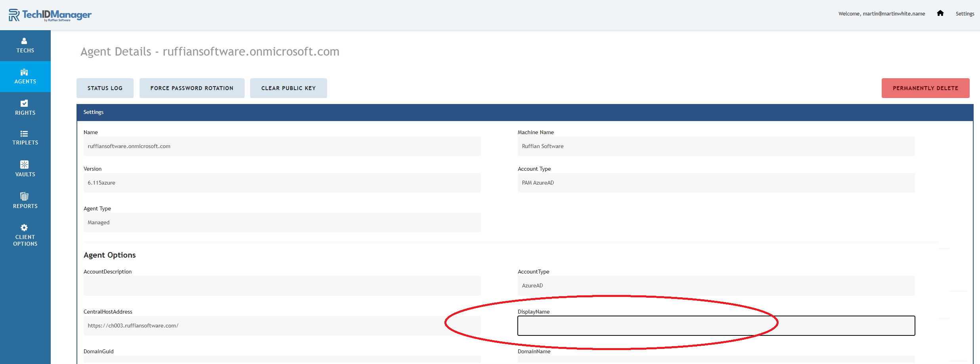Click the AccountDescription text field
This screenshot has height=364, width=980.
coord(282,286)
